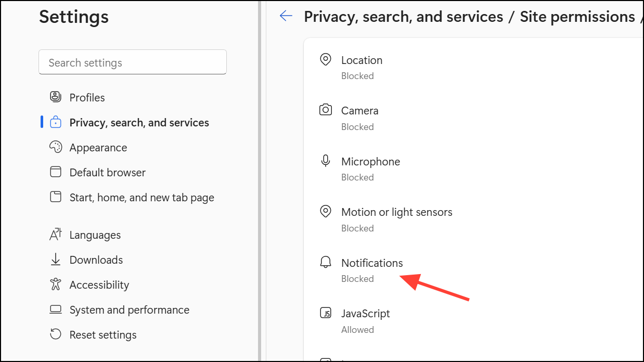The height and width of the screenshot is (362, 644).
Task: Open Motion or light sensors permission
Action: click(x=396, y=212)
